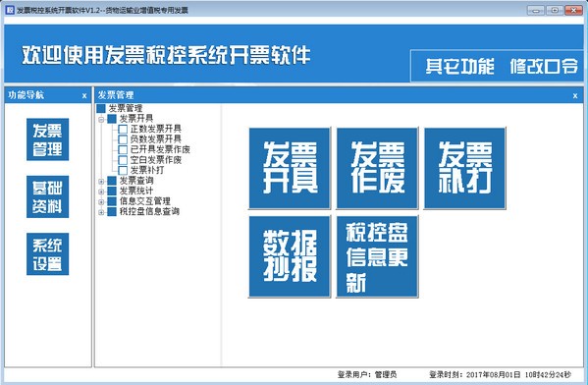
Task: Select 基础资料 in the navigation sidebar
Action: click(48, 196)
